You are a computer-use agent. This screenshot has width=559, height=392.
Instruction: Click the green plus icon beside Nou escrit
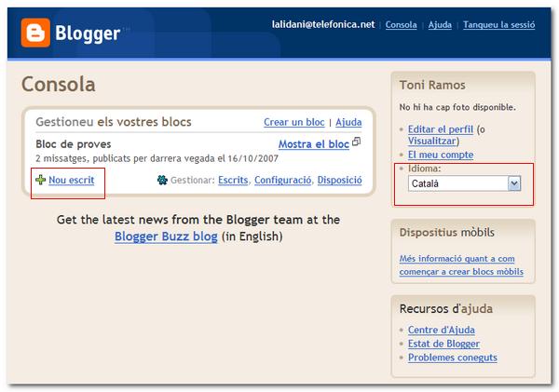(40, 179)
